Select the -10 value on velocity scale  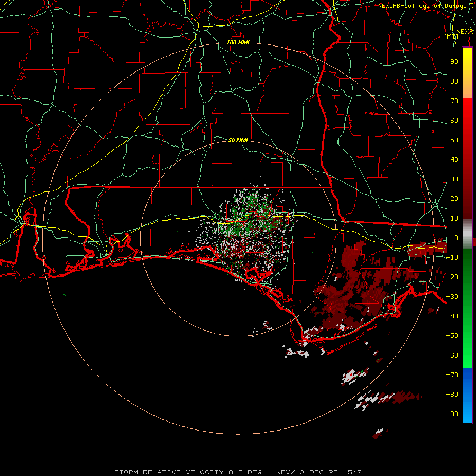tap(452, 258)
